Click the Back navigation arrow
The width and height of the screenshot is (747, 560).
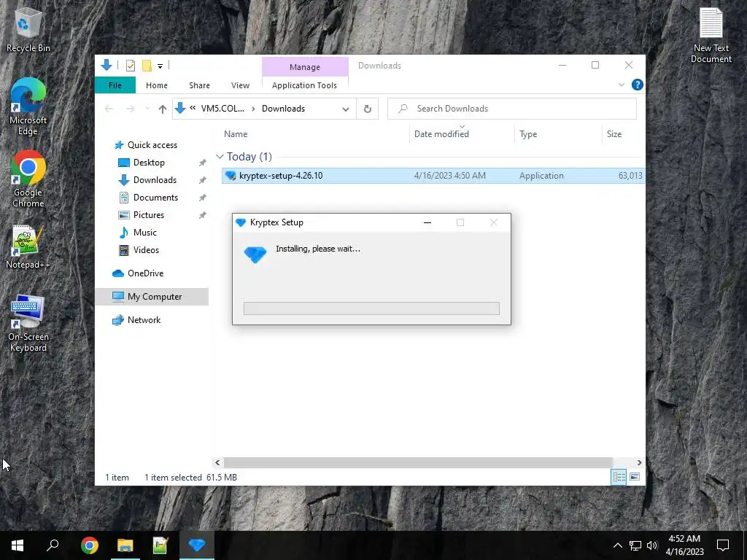pyautogui.click(x=109, y=109)
